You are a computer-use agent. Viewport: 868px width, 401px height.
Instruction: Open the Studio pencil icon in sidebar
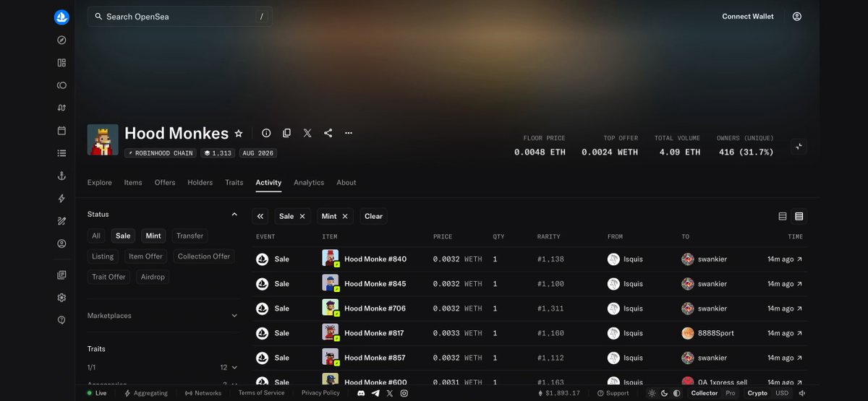pyautogui.click(x=61, y=221)
